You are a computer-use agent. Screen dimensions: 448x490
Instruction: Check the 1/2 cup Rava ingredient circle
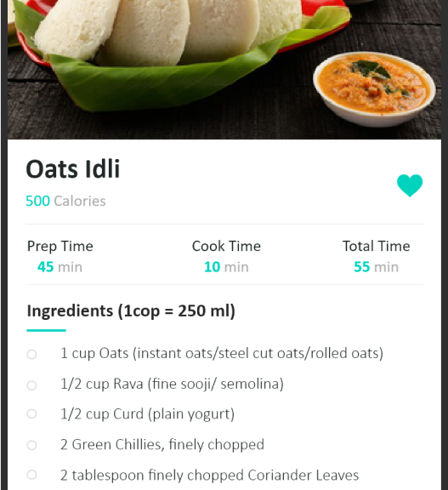(31, 385)
